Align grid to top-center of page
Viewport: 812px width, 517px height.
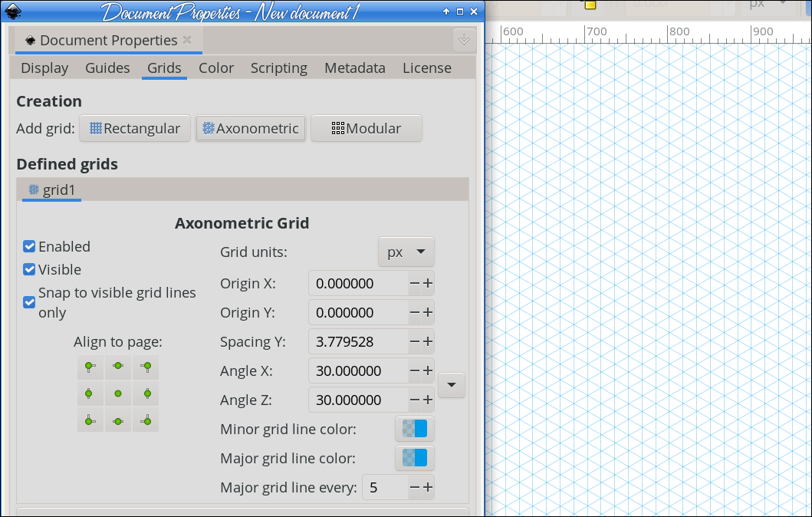[x=118, y=367]
